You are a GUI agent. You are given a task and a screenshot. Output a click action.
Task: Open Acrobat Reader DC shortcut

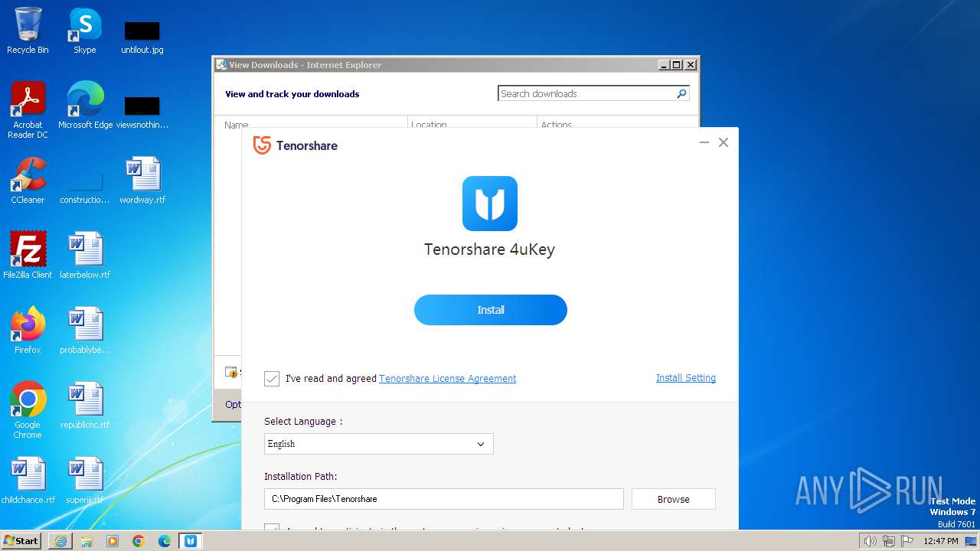[28, 110]
